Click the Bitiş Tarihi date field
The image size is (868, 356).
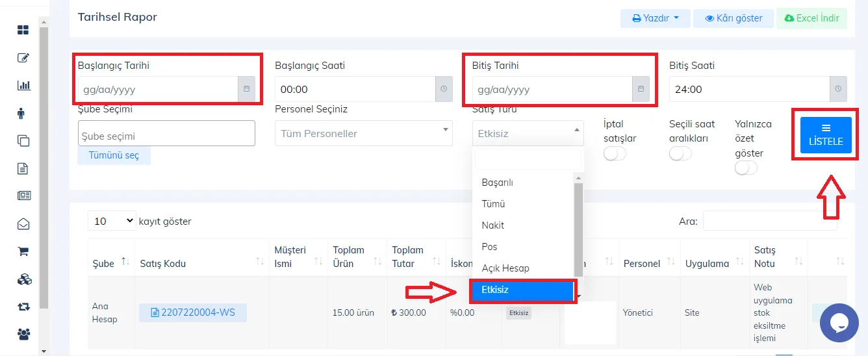pyautogui.click(x=552, y=89)
